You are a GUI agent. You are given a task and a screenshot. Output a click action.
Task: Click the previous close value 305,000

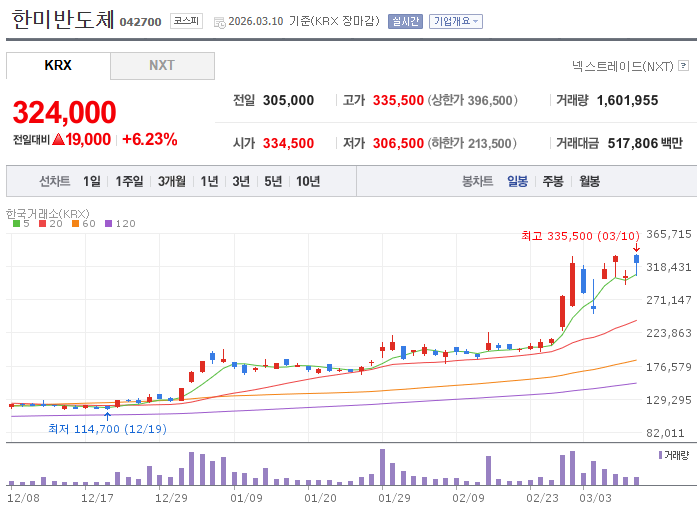pyautogui.click(x=288, y=100)
